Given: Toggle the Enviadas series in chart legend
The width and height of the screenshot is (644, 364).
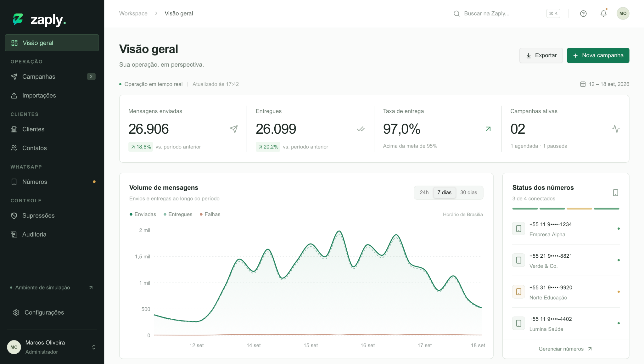Looking at the screenshot, I should coord(143,214).
